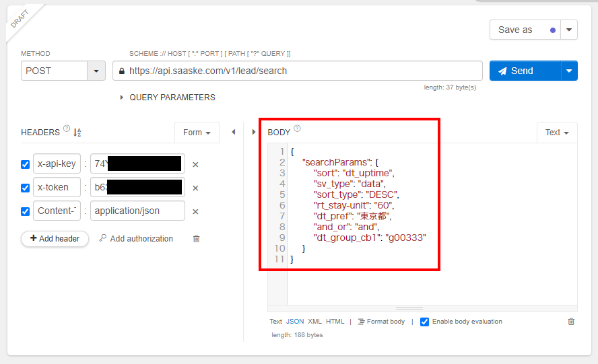Viewport: 598px width, 364px height.
Task: Uncheck the x-token header checkbox
Action: tap(26, 188)
